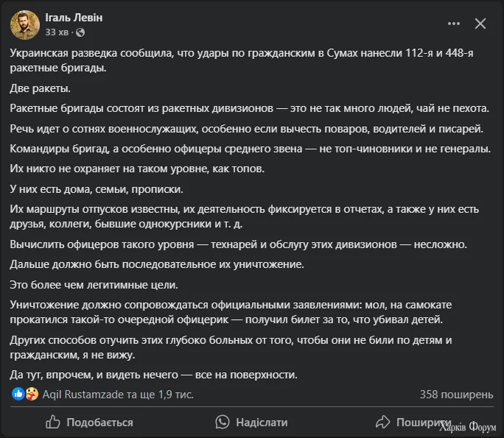Open Ігаль Левін's profile picture
This screenshot has height=438, width=504.
(25, 25)
